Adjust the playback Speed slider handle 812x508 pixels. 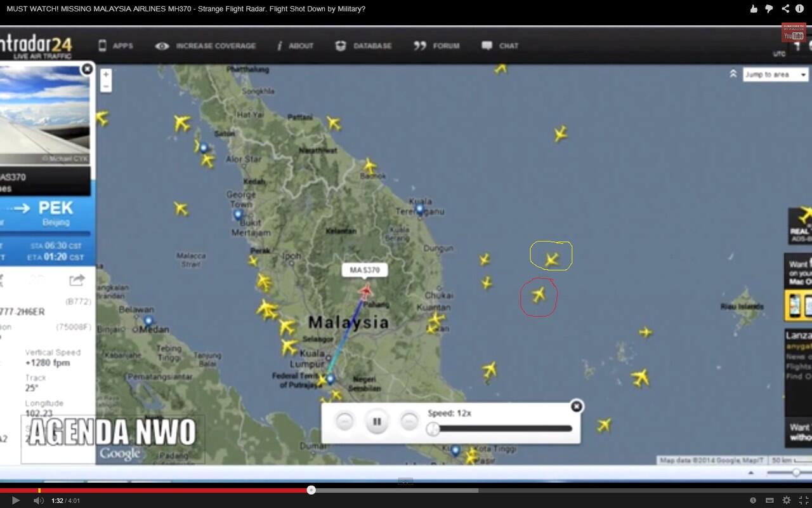click(x=433, y=429)
